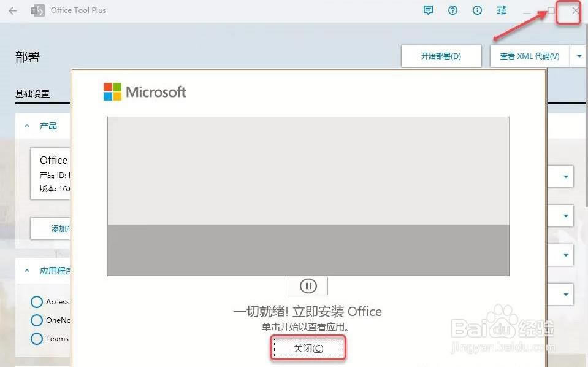Open settings via the sliders icon

[502, 10]
